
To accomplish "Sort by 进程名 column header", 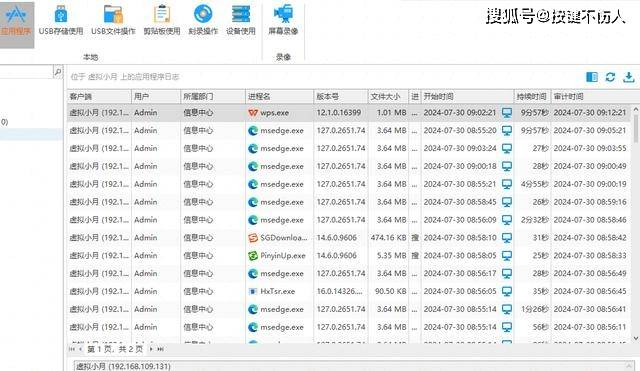I will (x=280, y=96).
